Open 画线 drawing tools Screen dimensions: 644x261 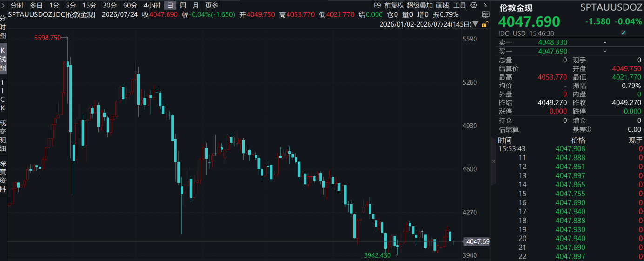click(x=443, y=5)
